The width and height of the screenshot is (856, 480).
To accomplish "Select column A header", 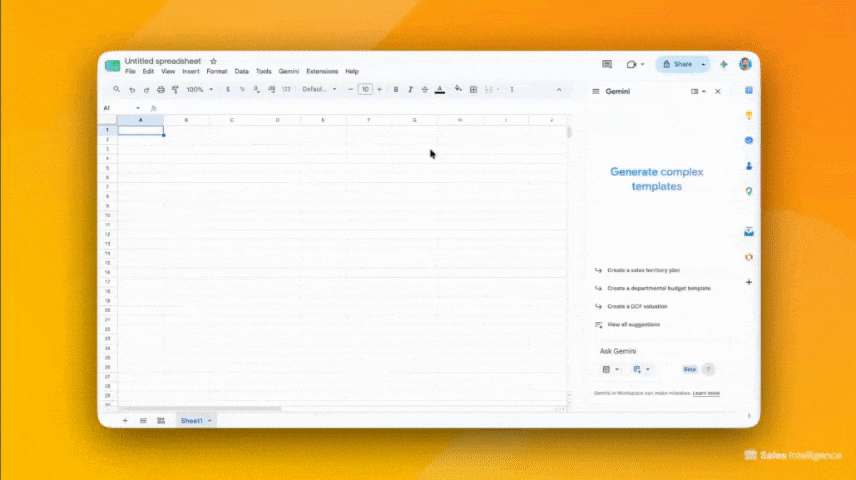I will pos(141,120).
